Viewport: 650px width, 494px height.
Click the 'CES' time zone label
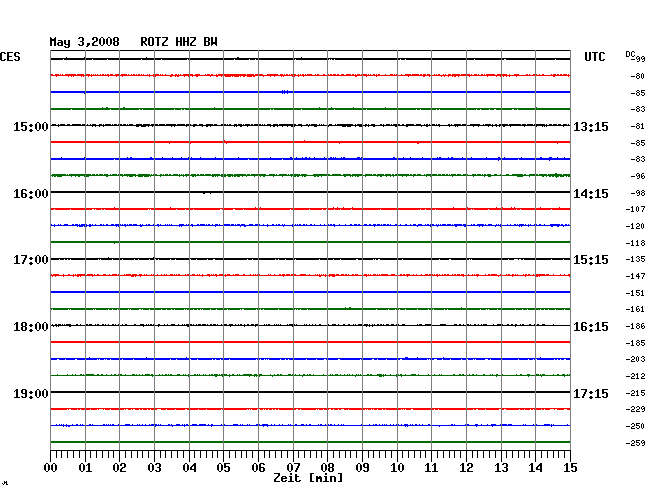(x=10, y=57)
